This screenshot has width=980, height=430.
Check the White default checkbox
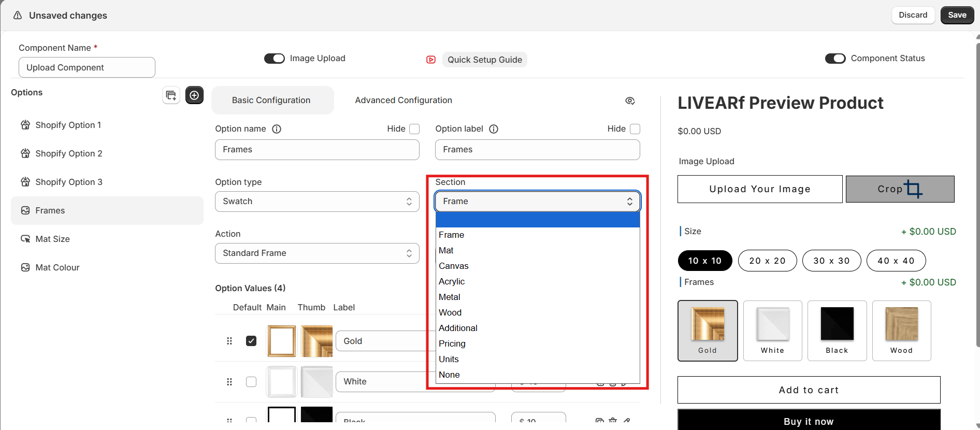(x=251, y=382)
